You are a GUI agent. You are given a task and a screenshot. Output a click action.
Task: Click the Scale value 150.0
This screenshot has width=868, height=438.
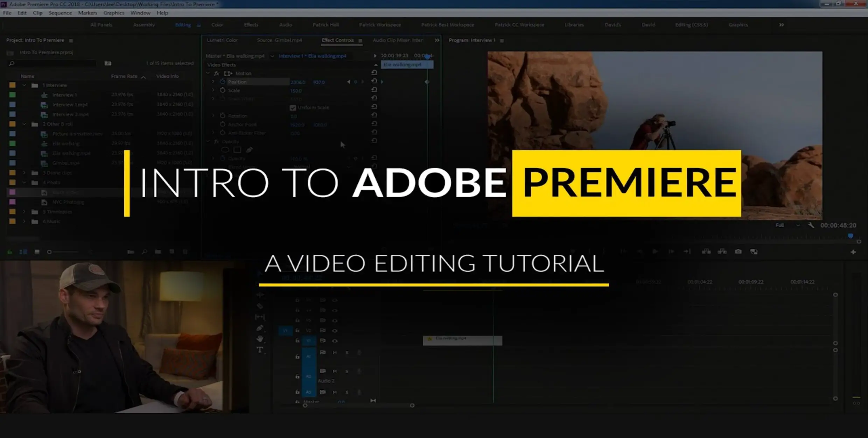[x=296, y=91]
